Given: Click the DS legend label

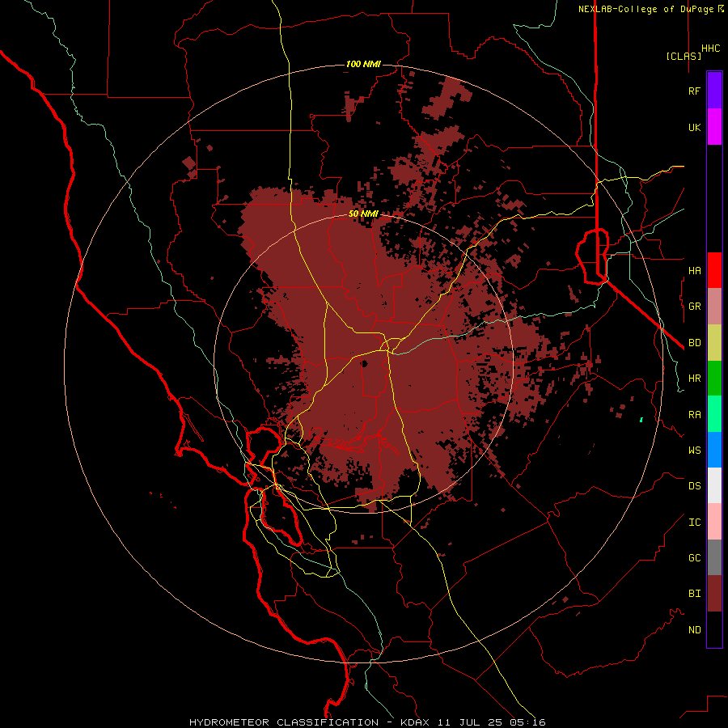Looking at the screenshot, I should 694,486.
